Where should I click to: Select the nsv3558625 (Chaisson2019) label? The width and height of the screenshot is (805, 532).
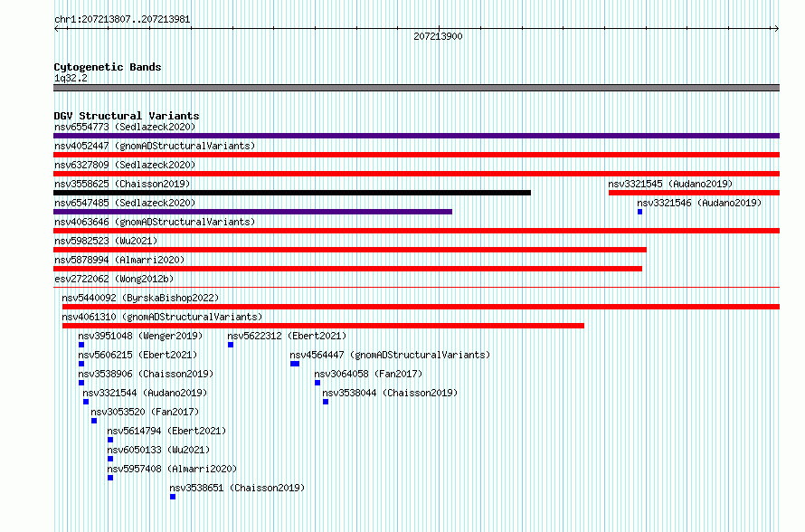122,184
